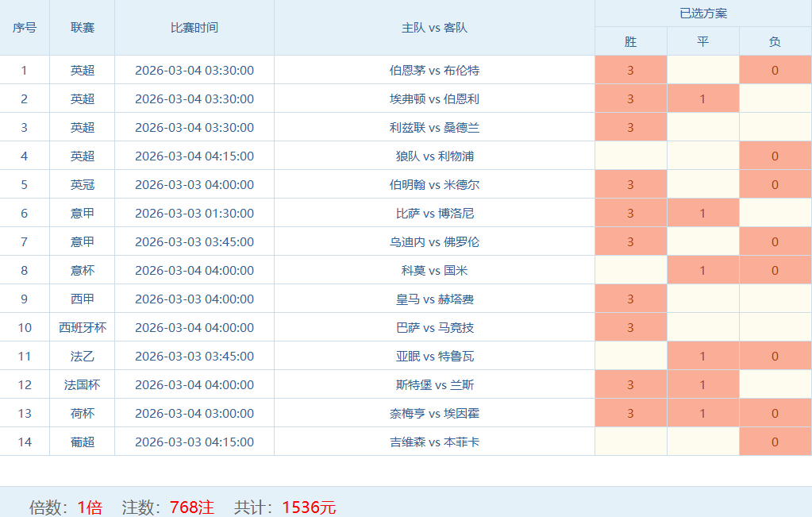This screenshot has height=517, width=812.
Task: Select the empty 平 cell for 利兹联 vs 桑德兰
Action: (x=702, y=127)
